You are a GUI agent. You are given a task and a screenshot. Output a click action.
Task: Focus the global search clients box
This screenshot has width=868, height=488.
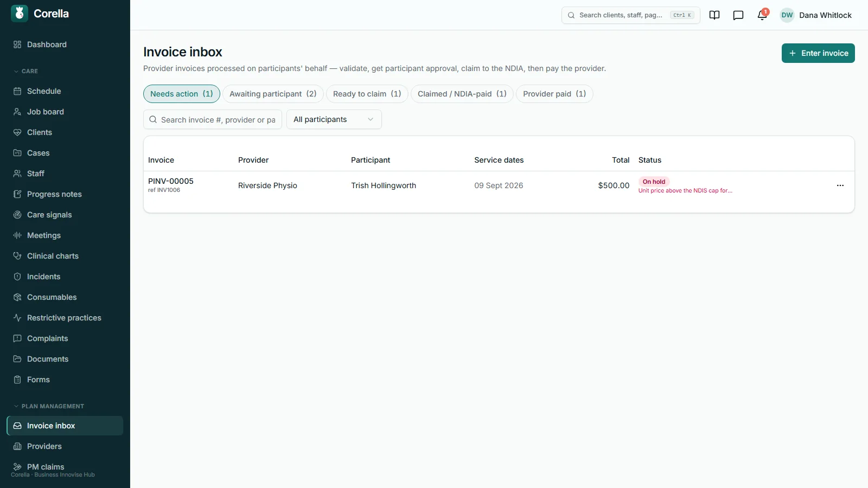click(x=631, y=15)
